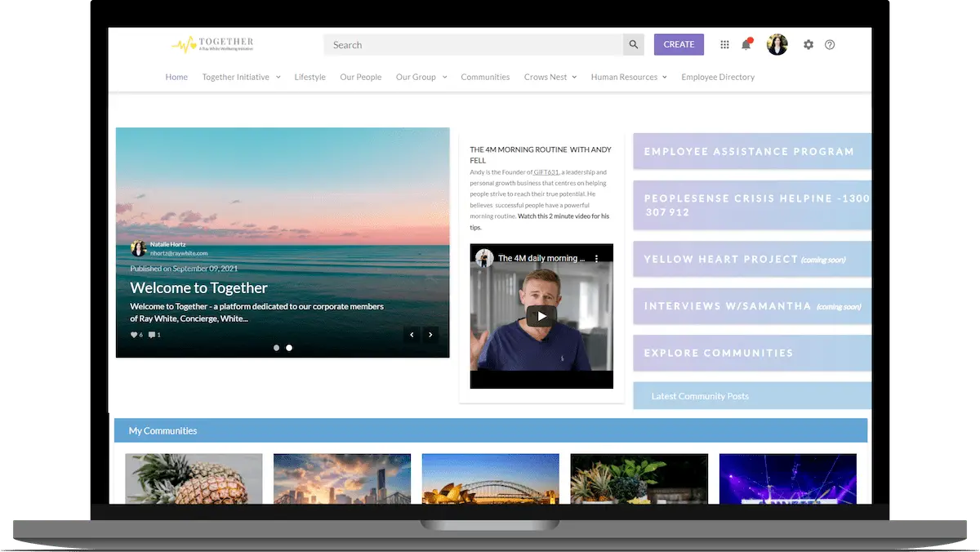The height and width of the screenshot is (552, 980).
Task: Select the second carousel dot
Action: [289, 348]
